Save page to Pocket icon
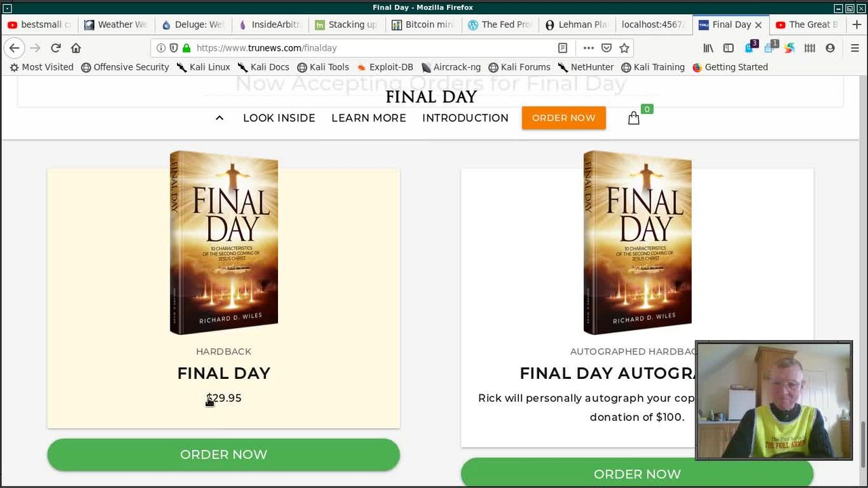This screenshot has width=868, height=488. [x=606, y=48]
